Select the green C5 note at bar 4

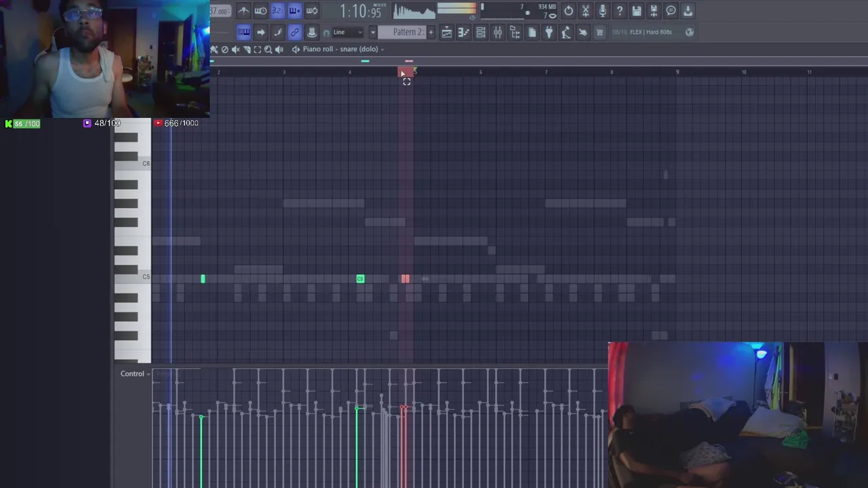pyautogui.click(x=360, y=279)
